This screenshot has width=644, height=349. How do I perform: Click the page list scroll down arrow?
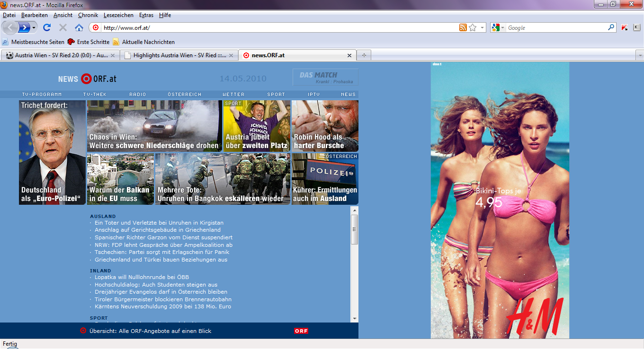(354, 319)
